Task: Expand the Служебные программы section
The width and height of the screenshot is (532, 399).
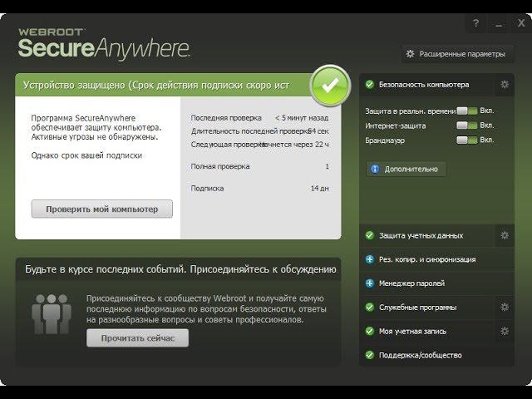Action: (426, 308)
